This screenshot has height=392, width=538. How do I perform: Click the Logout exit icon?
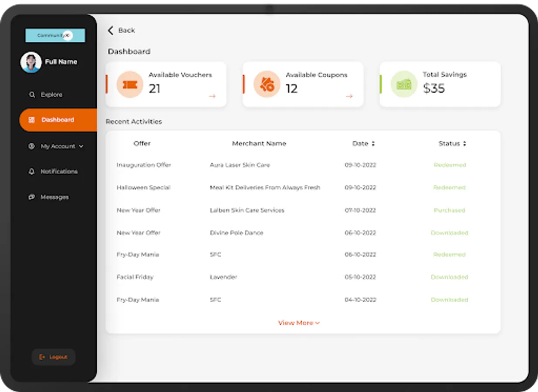[x=41, y=357]
